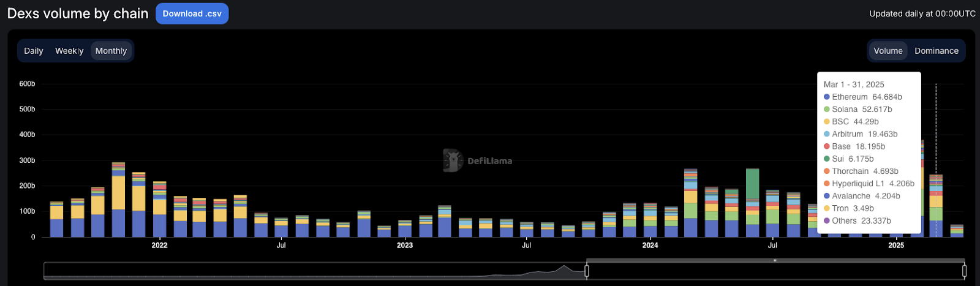This screenshot has height=286, width=980.
Task: Click the Ethereum 64.684b tooltip entry
Action: 862,97
